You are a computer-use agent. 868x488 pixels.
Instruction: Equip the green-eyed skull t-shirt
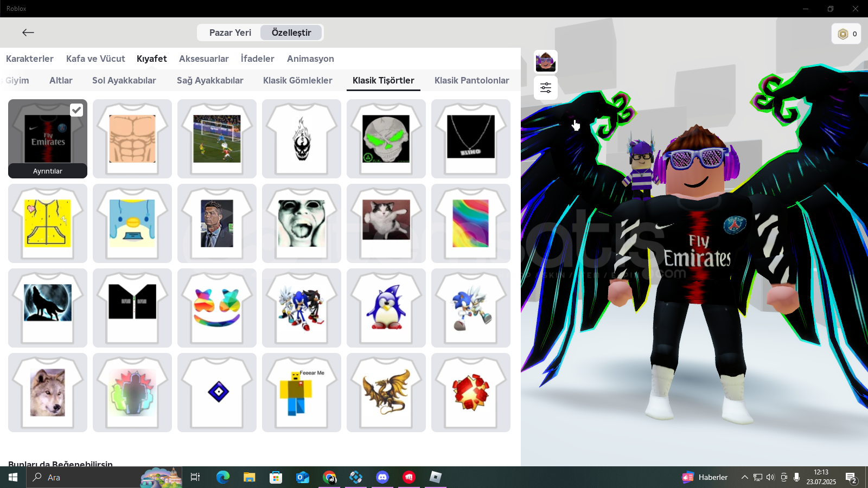coord(386,139)
